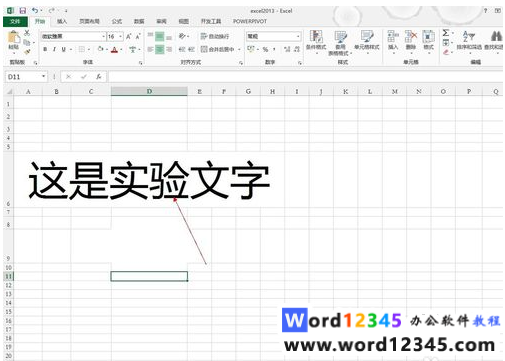Click the Insert Function fx icon
The height and width of the screenshot is (361, 505).
tap(99, 77)
